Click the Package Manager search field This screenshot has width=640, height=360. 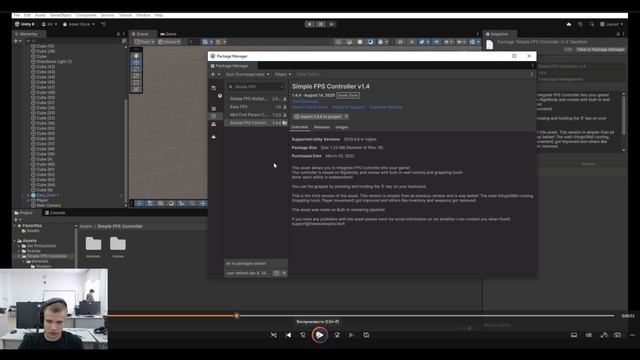pyautogui.click(x=256, y=87)
